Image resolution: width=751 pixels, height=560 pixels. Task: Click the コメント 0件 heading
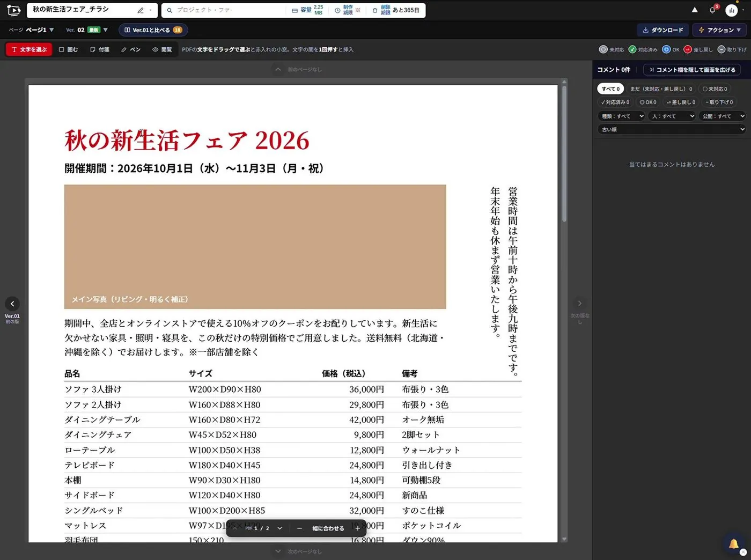[x=614, y=70]
